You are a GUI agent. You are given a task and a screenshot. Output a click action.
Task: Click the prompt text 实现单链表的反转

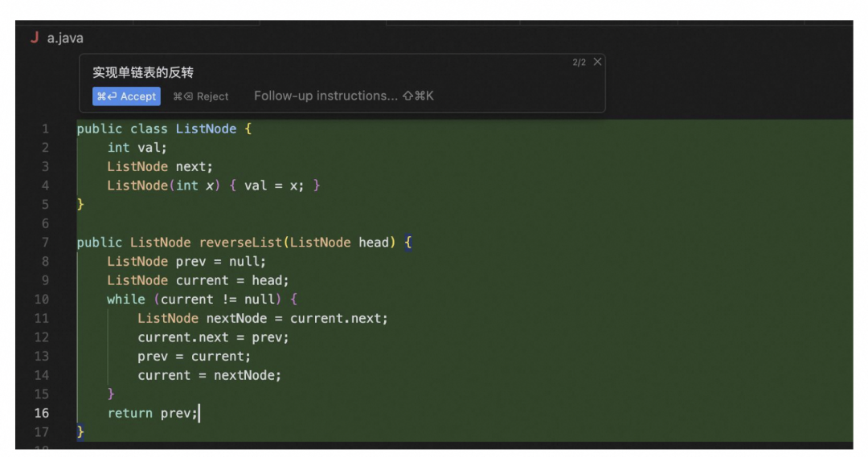pos(143,72)
